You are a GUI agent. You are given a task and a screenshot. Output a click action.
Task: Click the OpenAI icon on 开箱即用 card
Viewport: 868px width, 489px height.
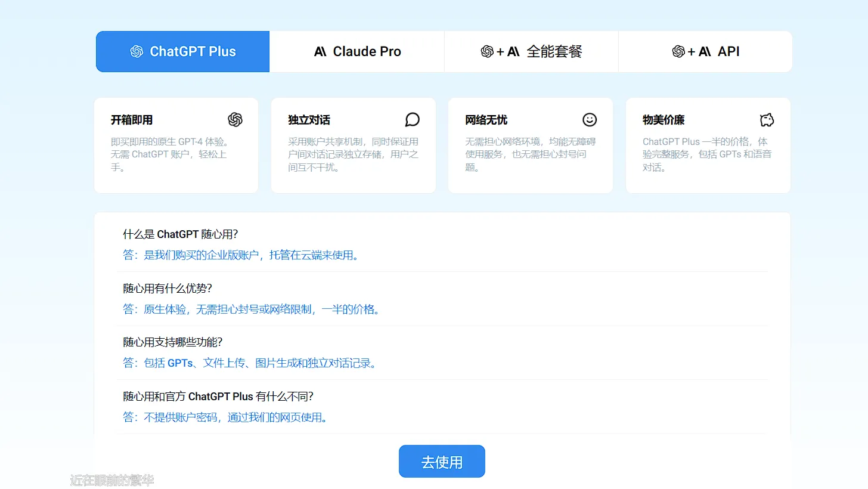(235, 120)
